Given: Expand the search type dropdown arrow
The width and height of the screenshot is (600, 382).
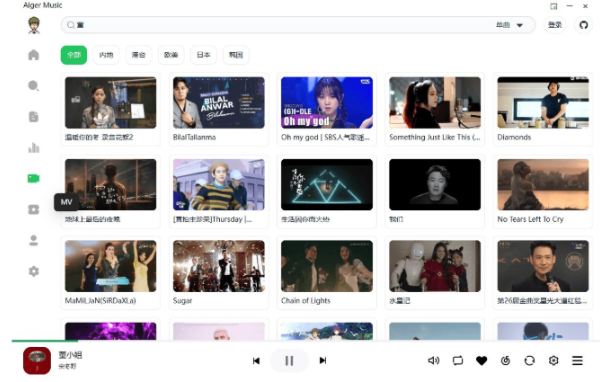Looking at the screenshot, I should pyautogui.click(x=520, y=25).
